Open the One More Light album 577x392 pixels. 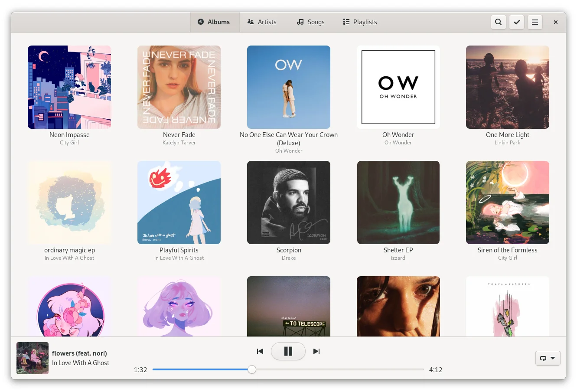point(507,87)
